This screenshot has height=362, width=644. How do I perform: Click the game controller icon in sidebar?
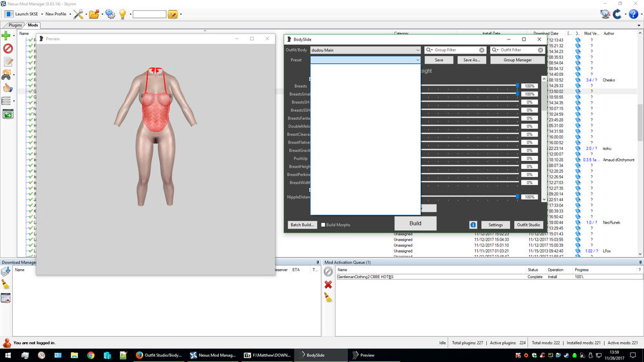click(6, 75)
